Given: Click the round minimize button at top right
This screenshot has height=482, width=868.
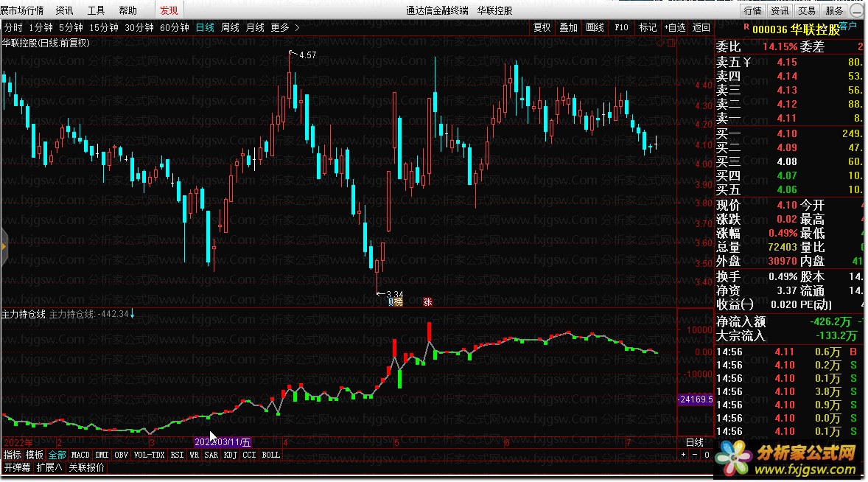Looking at the screenshot, I should (857, 10).
